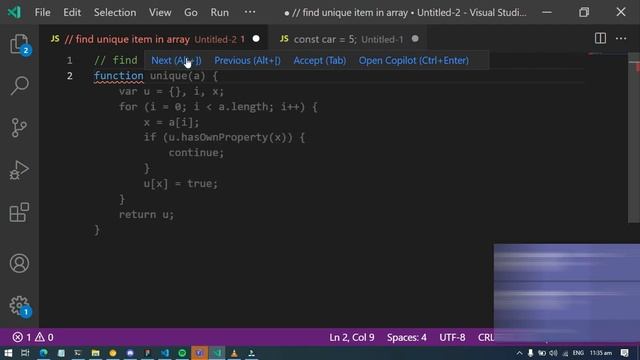The width and height of the screenshot is (640, 360).
Task: Open the Accounts menu icon
Action: click(19, 263)
